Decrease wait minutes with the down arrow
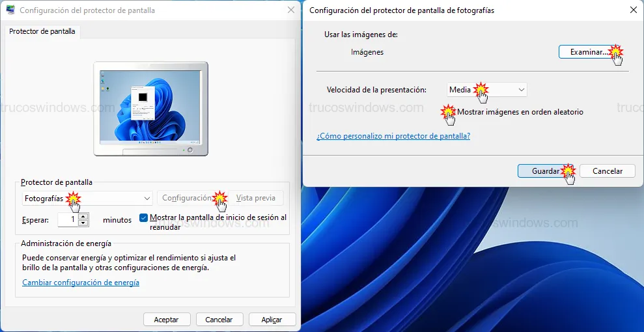The height and width of the screenshot is (332, 644). (83, 223)
